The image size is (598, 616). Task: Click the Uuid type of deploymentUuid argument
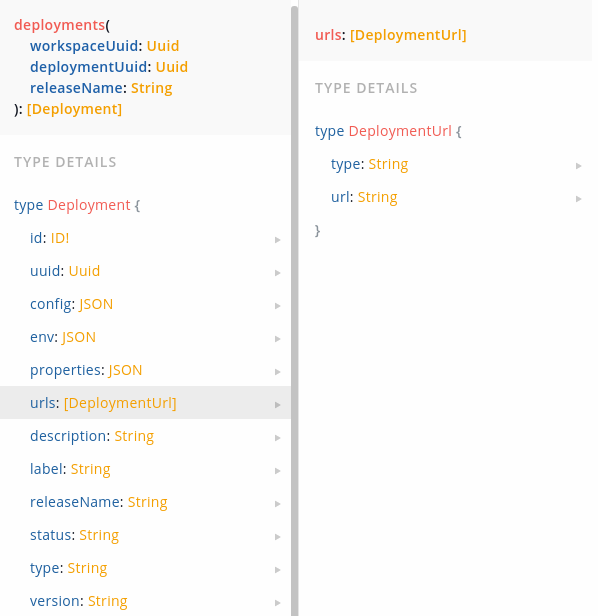click(x=172, y=67)
